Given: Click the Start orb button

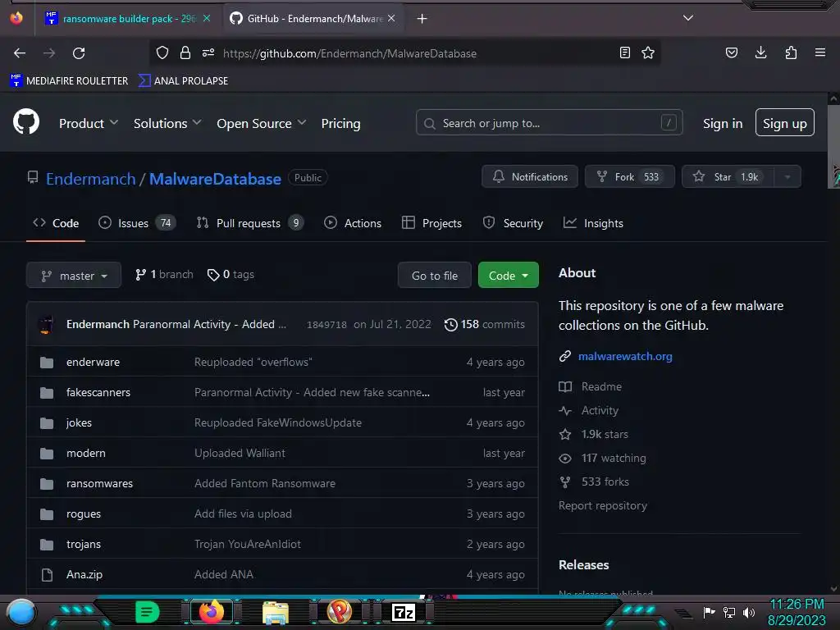Looking at the screenshot, I should tap(21, 613).
